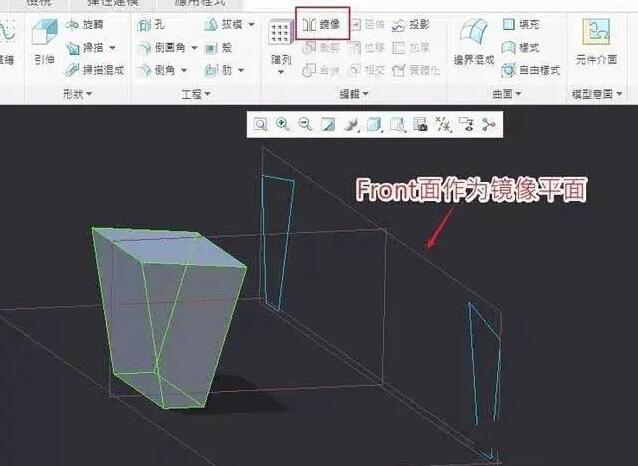The image size is (638, 466).
Task: Click the Mirror (鏡像) tool
Action: point(322,24)
